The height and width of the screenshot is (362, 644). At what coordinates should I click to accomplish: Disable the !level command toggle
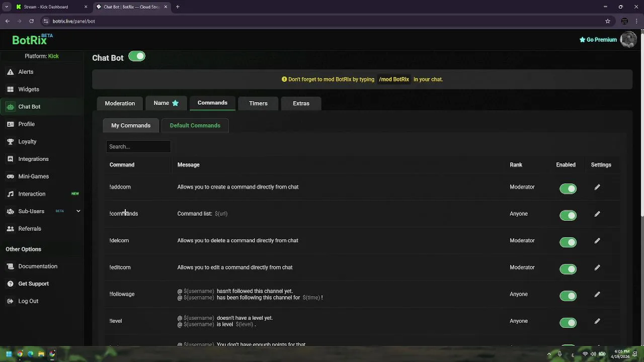coord(568,323)
